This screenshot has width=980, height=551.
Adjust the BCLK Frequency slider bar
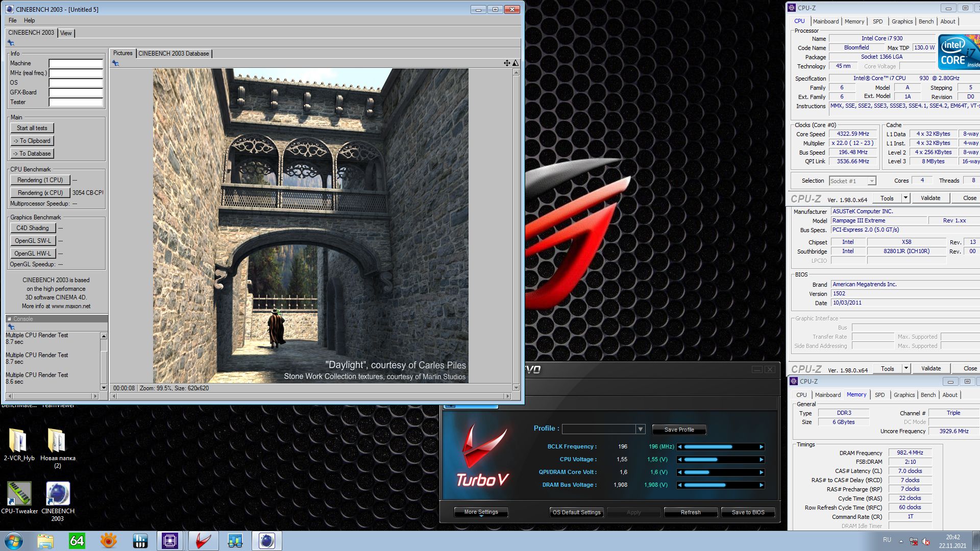tap(721, 447)
